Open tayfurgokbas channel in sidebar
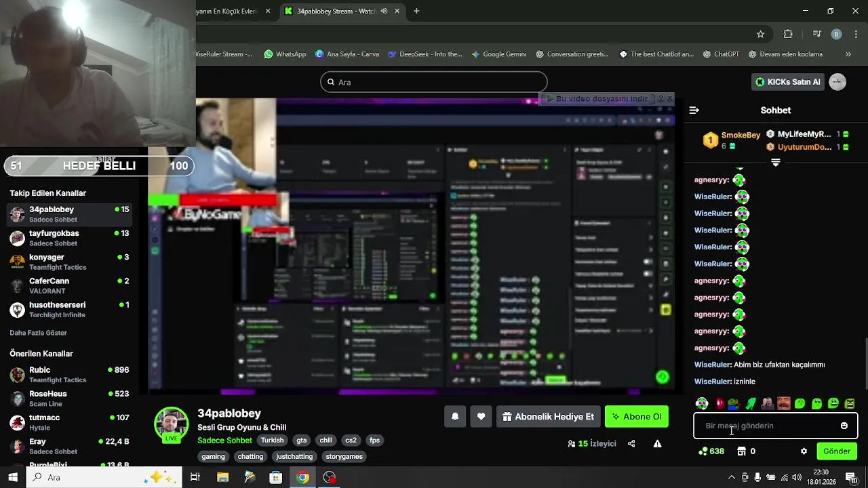 [x=69, y=238]
